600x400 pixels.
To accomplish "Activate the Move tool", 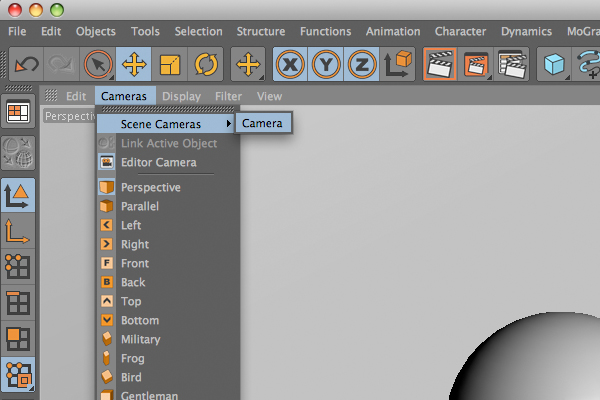I will 134,64.
